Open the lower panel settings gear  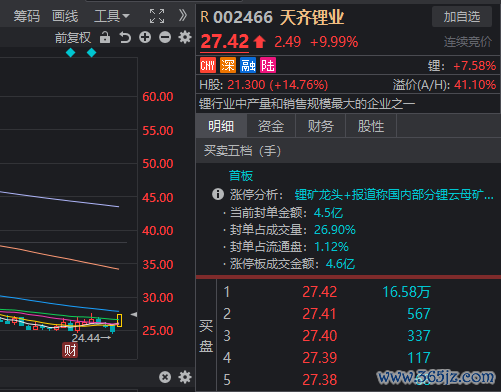point(185,377)
